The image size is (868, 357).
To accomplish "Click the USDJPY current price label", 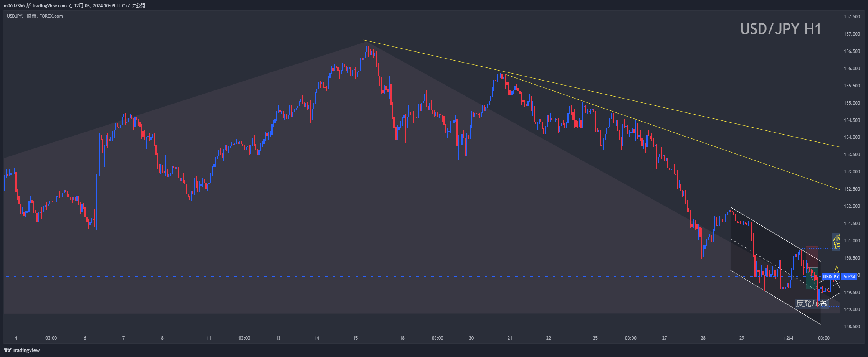I will 831,277.
